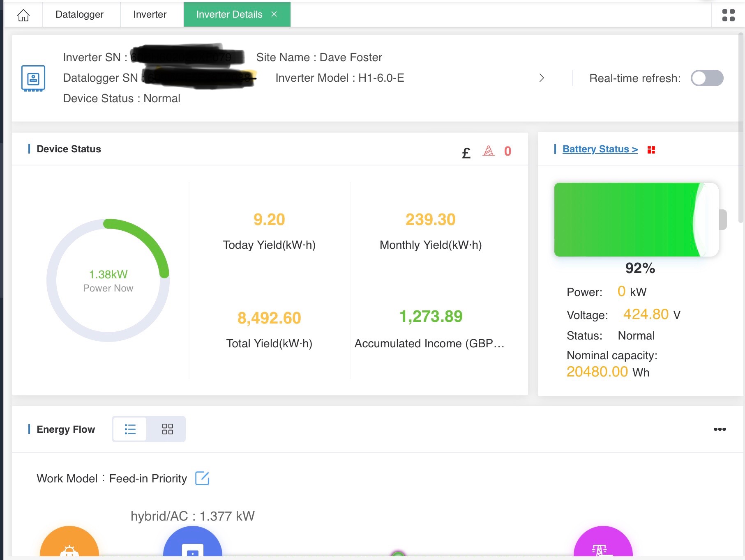Screen dimensions: 745x560
Task: Open the four-square apps grid icon
Action: coord(728,15)
